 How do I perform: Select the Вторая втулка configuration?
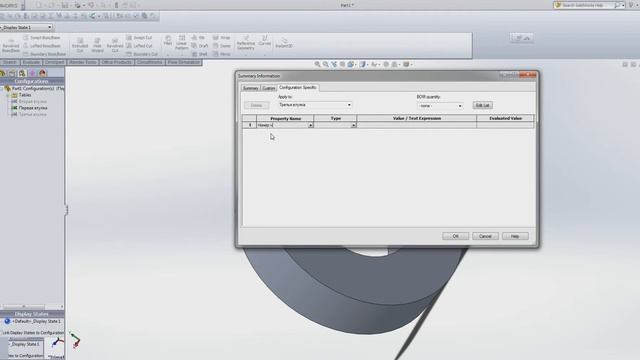point(33,102)
